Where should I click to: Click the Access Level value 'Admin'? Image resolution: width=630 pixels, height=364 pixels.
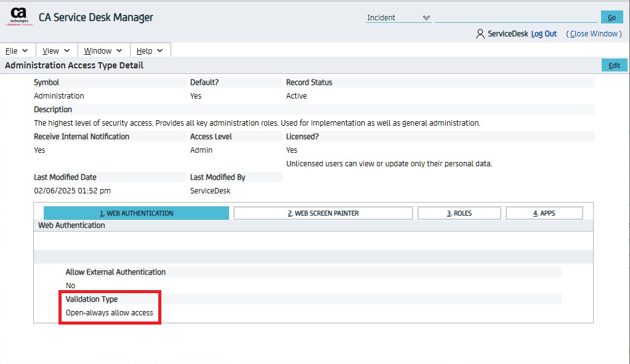tap(201, 150)
